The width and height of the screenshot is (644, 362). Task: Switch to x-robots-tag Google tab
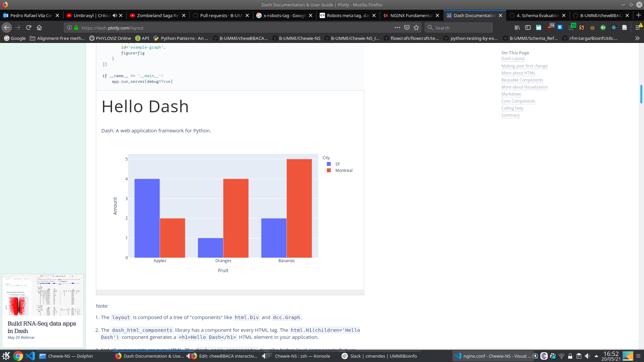click(x=284, y=15)
